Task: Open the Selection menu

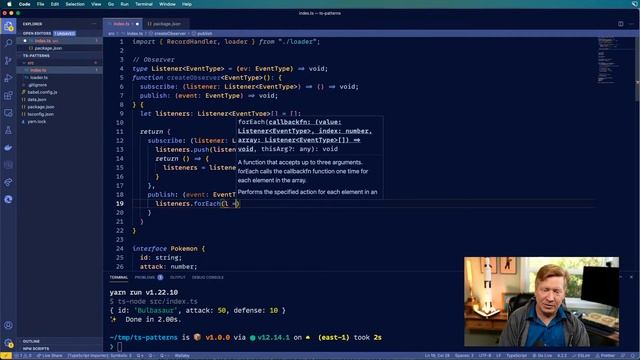Action: pyautogui.click(x=75, y=4)
